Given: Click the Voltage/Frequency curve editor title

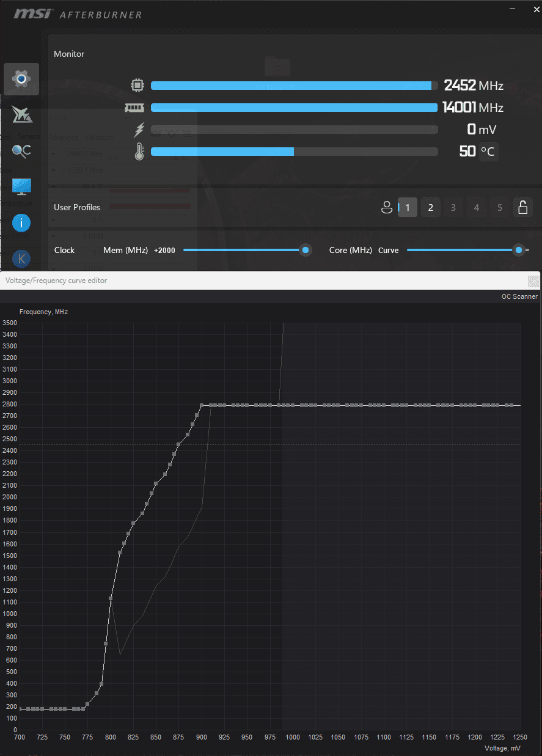Looking at the screenshot, I should (x=56, y=281).
